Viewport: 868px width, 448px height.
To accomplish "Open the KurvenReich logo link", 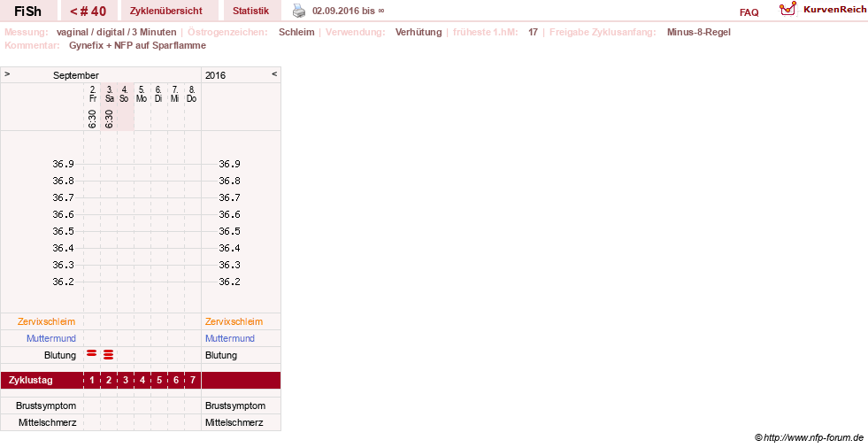I will click(822, 10).
